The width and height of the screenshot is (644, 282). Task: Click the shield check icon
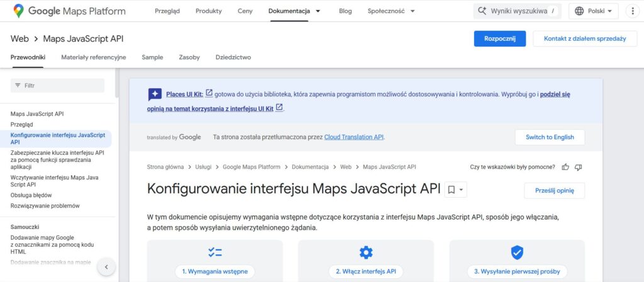(517, 252)
